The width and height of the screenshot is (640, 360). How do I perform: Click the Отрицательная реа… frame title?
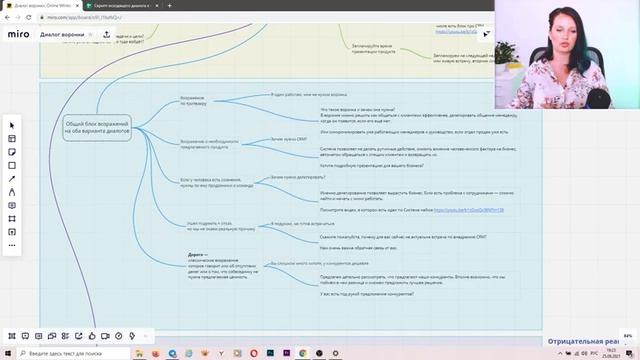583,341
